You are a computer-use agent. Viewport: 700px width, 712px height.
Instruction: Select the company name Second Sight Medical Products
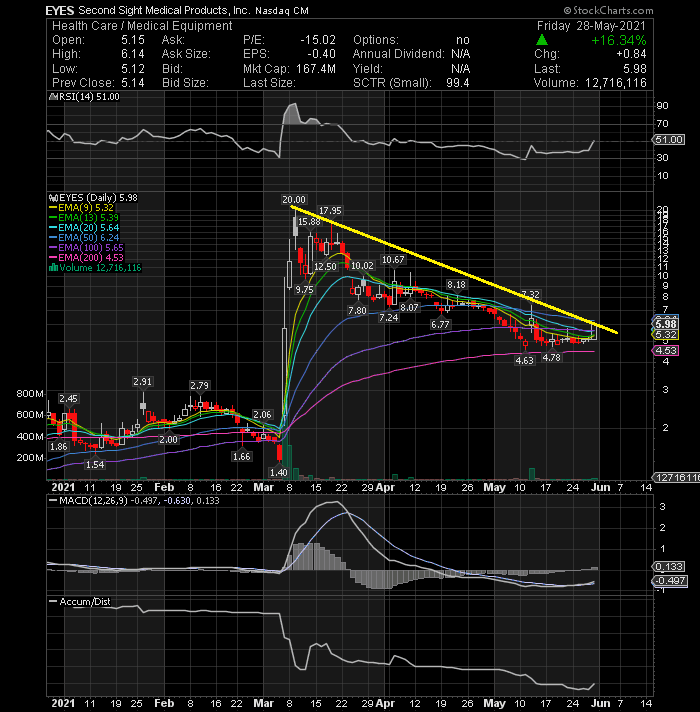164,10
